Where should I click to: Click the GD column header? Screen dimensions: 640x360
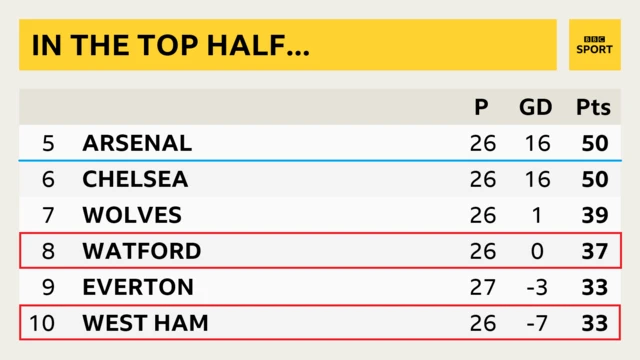536,107
